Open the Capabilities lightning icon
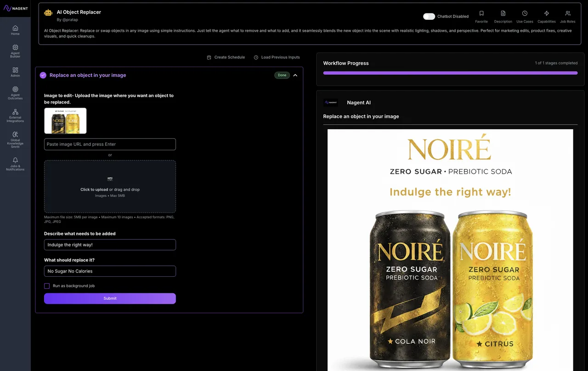The width and height of the screenshot is (588, 371). coord(547,13)
